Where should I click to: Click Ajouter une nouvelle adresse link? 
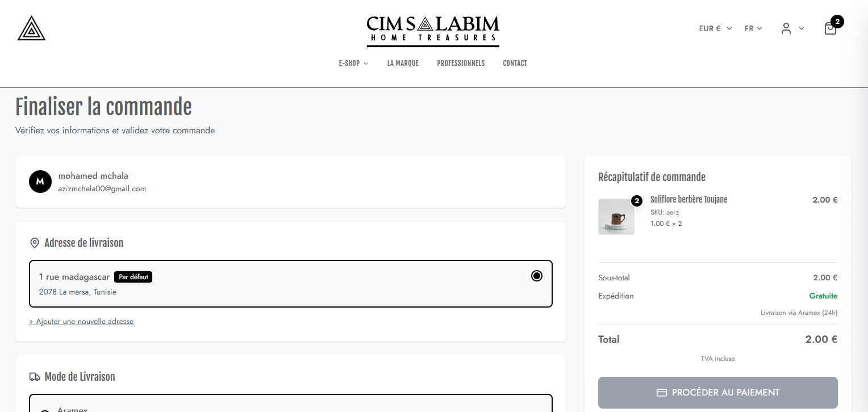click(81, 321)
